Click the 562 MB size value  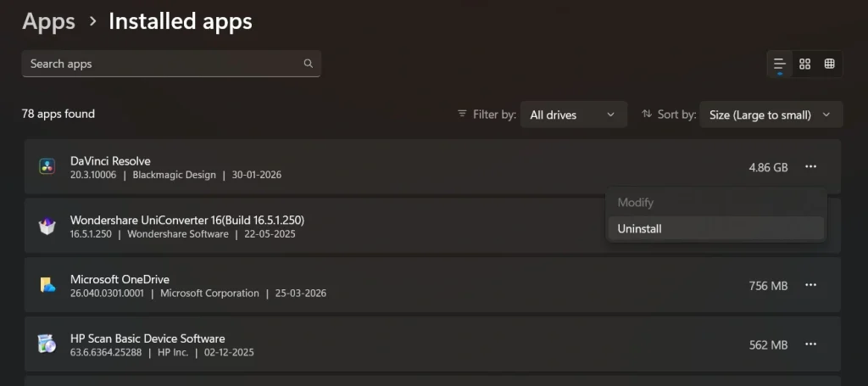click(768, 345)
